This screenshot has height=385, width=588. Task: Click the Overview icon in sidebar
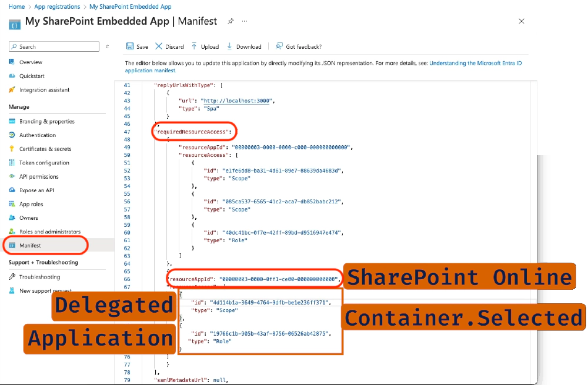coord(12,62)
